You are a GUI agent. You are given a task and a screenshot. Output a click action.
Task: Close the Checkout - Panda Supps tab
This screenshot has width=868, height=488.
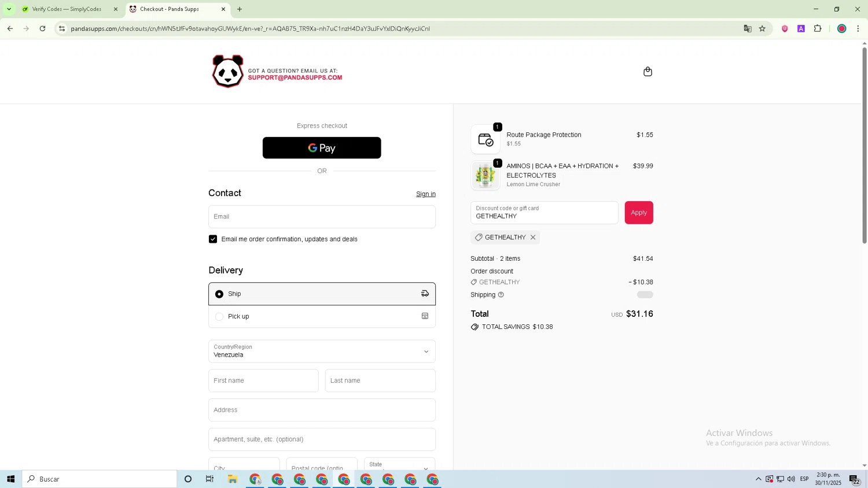tap(223, 9)
